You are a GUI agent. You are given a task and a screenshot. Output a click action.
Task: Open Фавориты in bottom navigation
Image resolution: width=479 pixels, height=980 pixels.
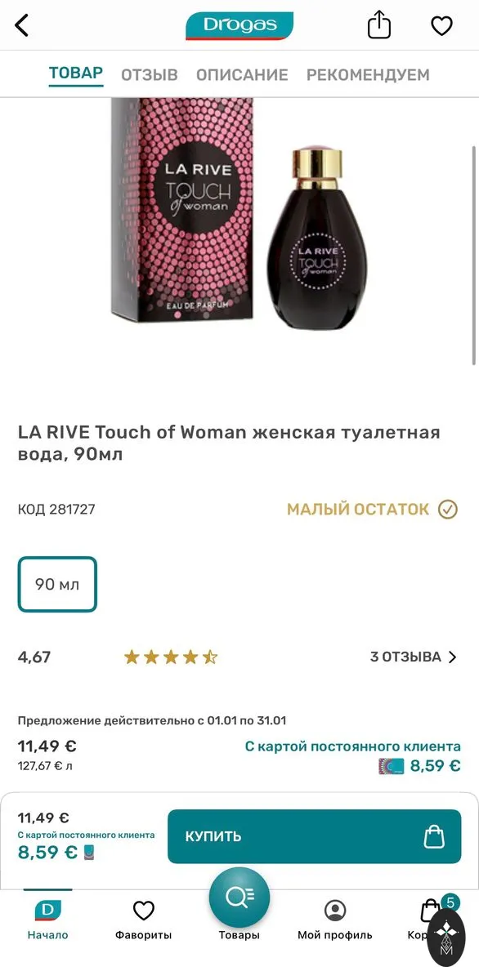point(144,920)
